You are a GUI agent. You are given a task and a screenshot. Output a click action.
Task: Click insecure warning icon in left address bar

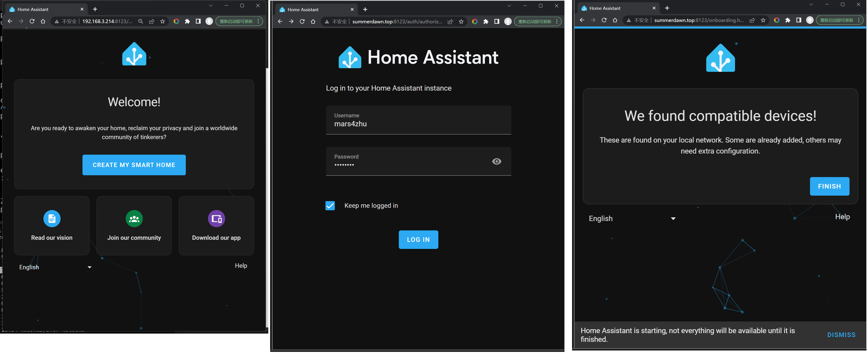[57, 21]
